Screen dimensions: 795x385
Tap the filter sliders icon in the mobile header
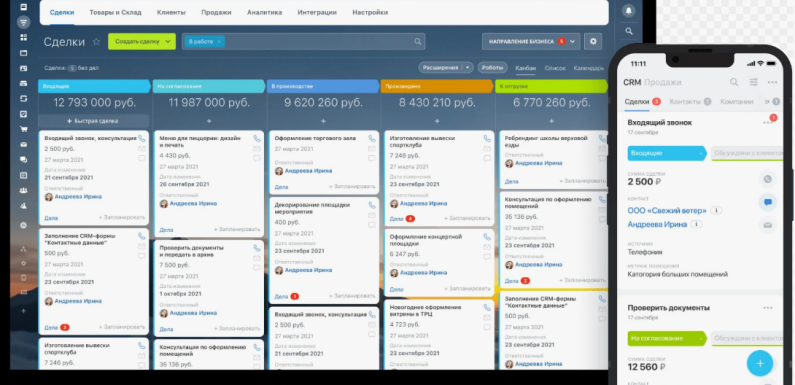754,82
